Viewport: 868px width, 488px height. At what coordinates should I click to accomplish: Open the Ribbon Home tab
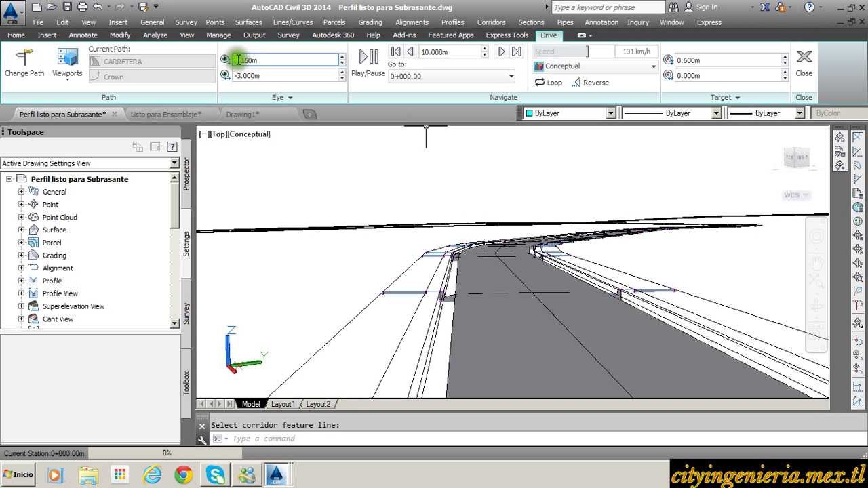(16, 35)
